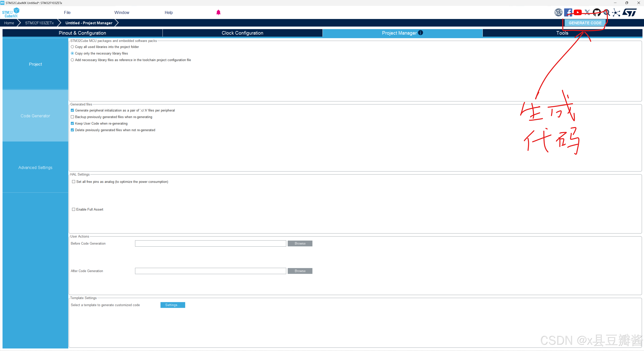Open the Facebook link icon
This screenshot has width=644, height=351.
pos(568,12)
